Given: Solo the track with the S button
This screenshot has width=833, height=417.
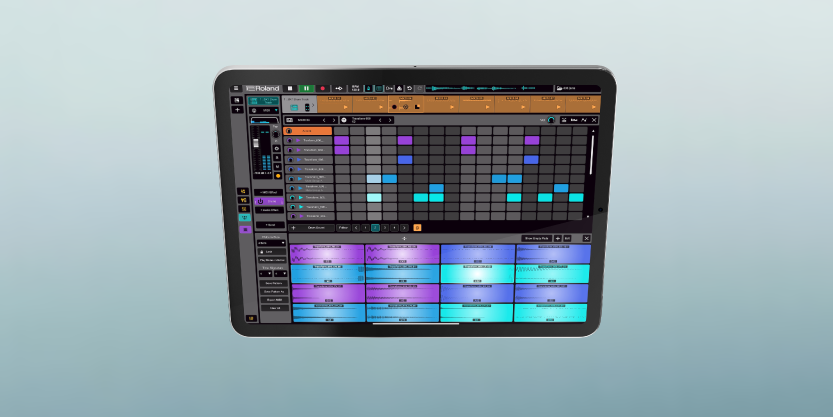Looking at the screenshot, I should point(277,158).
